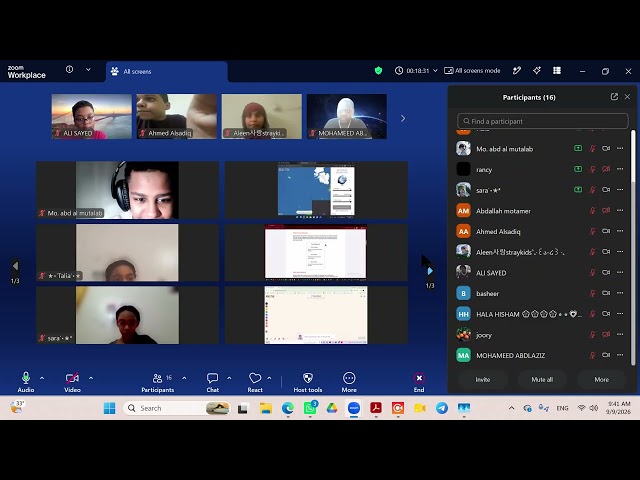
Task: Click Mo. abd al mutalab camera tile
Action: pos(127,190)
